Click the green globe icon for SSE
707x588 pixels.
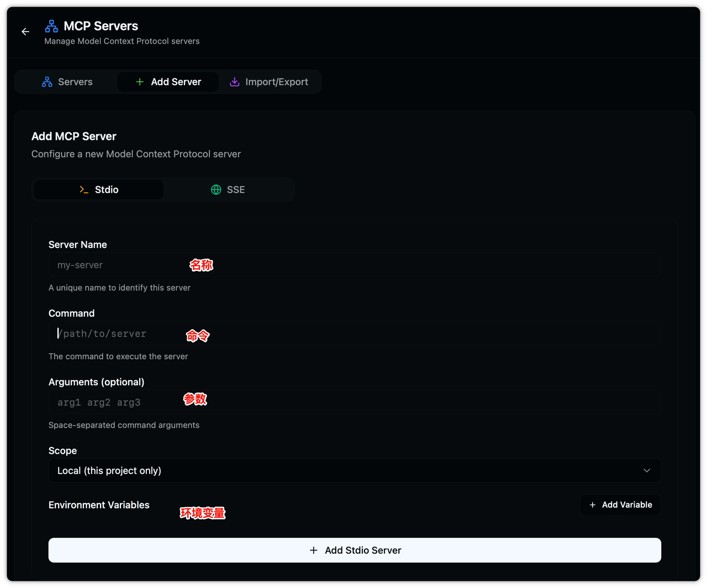(216, 190)
